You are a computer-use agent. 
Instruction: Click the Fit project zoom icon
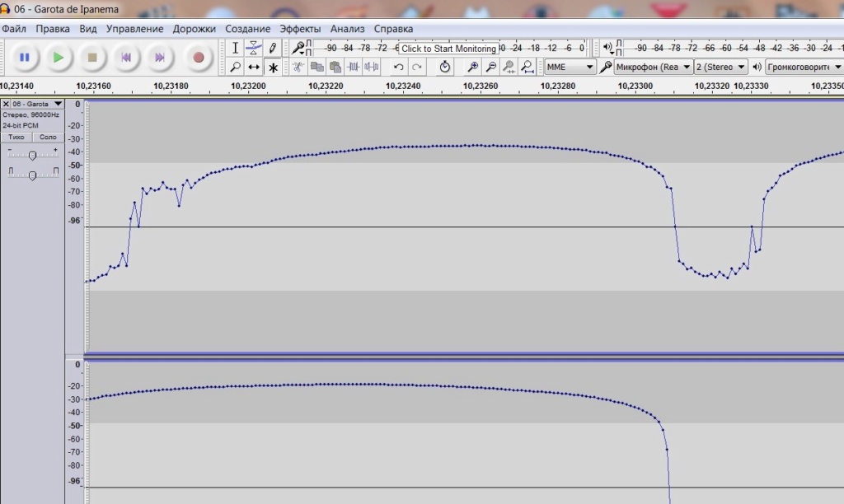point(527,67)
